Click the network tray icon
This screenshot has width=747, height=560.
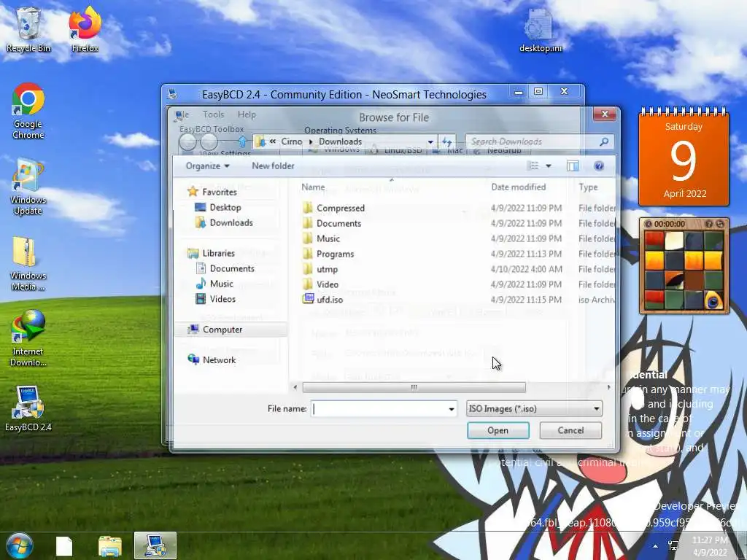click(x=673, y=545)
